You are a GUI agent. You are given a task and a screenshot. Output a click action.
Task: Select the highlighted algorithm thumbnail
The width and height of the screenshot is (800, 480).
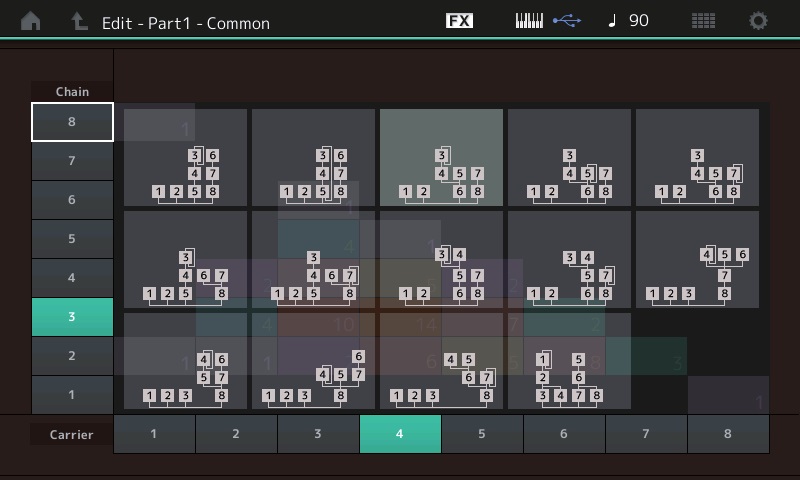coord(441,157)
